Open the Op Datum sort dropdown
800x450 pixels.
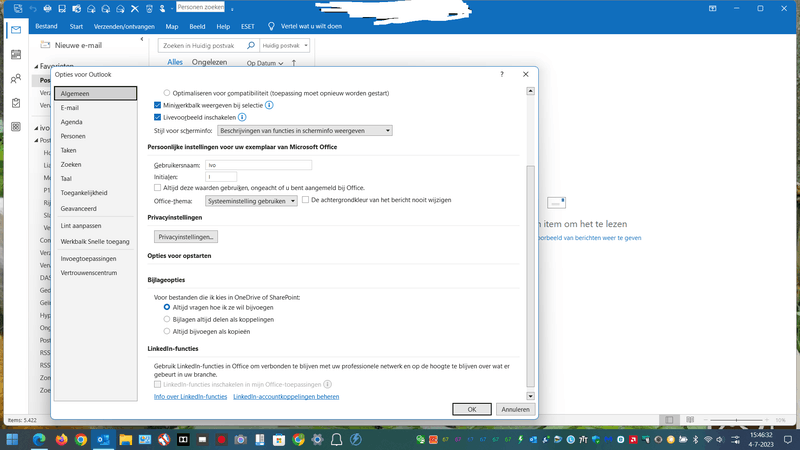[x=264, y=63]
